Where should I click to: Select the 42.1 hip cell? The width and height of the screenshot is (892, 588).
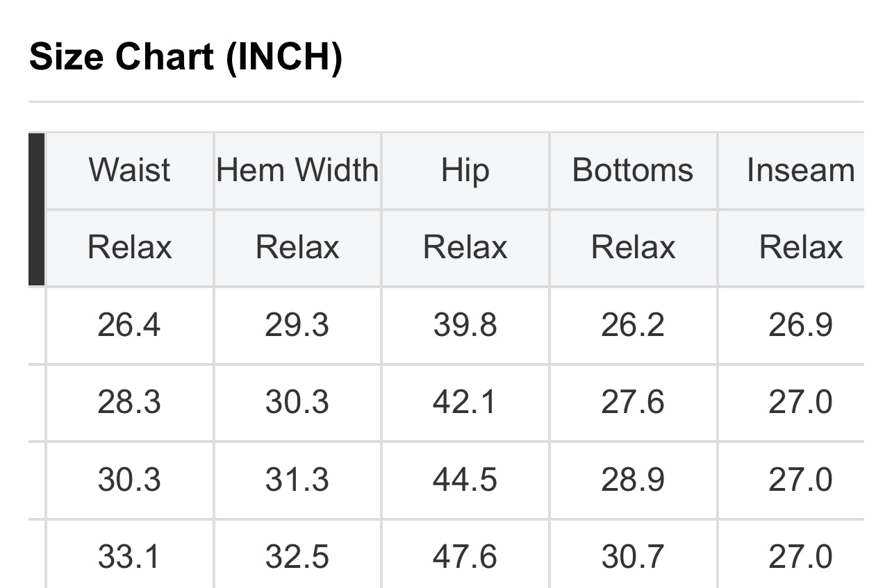[465, 403]
